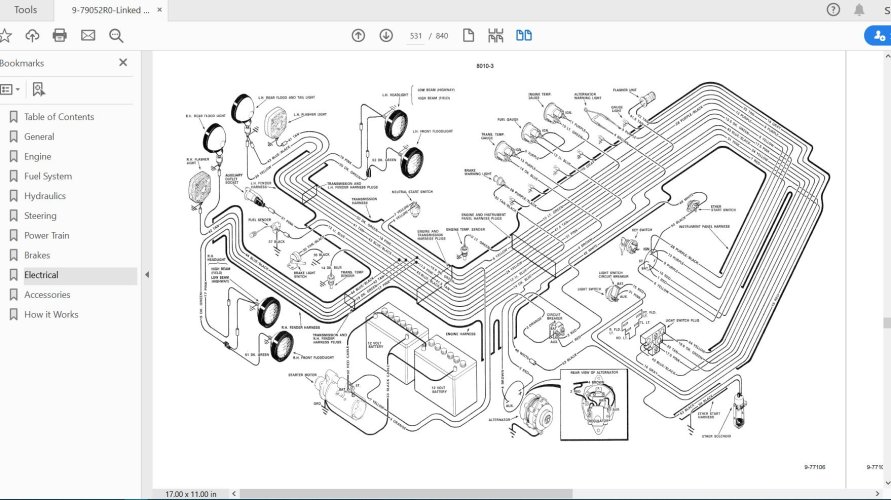This screenshot has width=891, height=500.
Task: Click find current bookmark icon
Action: [38, 89]
